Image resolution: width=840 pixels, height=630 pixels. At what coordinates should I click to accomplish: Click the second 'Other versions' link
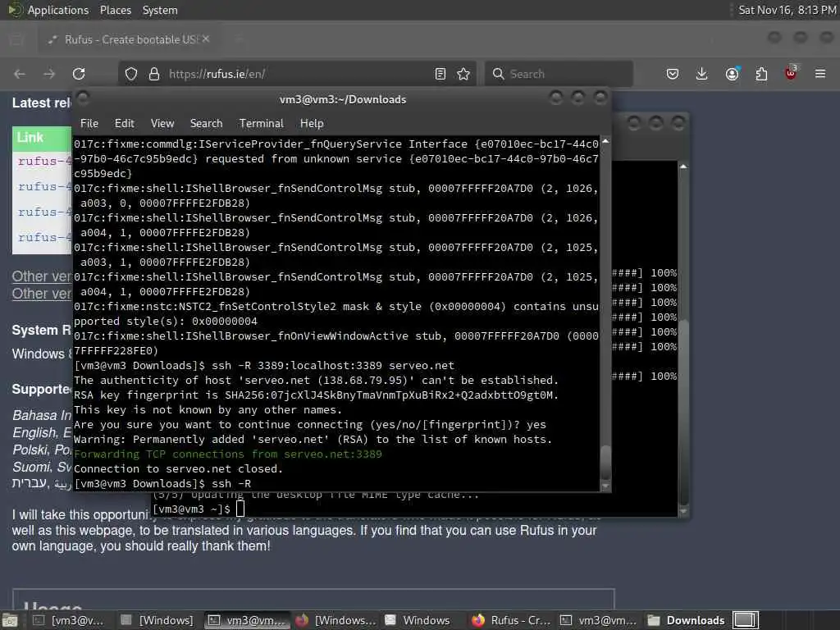(41, 294)
